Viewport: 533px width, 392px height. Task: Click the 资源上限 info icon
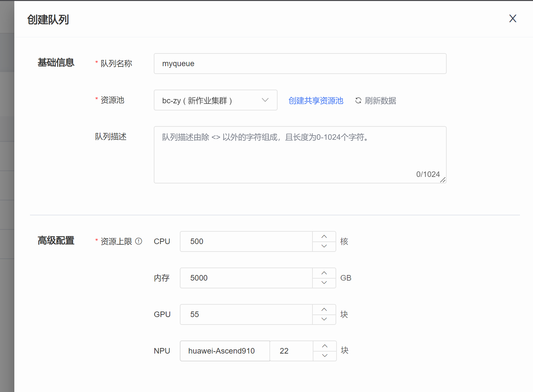pos(138,241)
